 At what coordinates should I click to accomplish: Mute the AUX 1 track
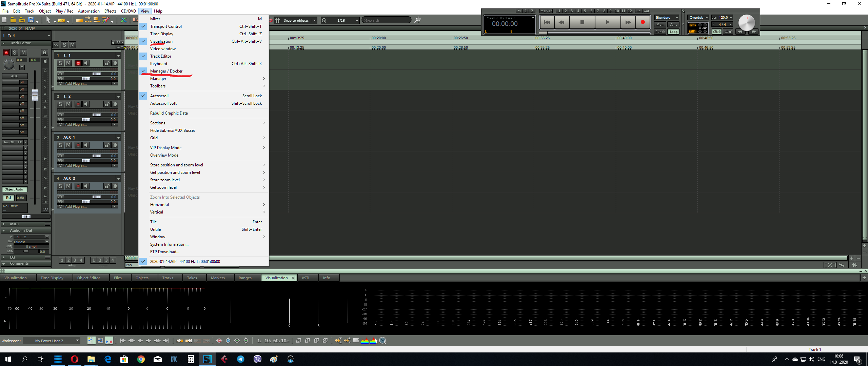point(68,145)
